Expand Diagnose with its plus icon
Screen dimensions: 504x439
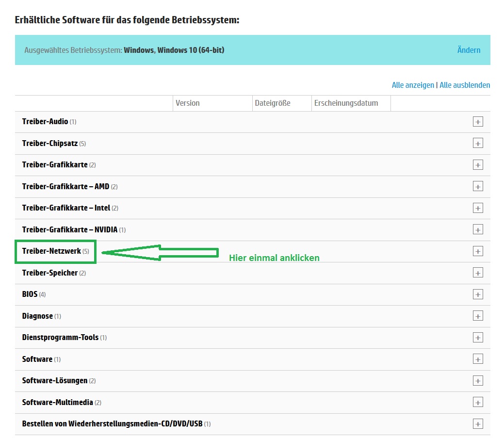click(478, 316)
